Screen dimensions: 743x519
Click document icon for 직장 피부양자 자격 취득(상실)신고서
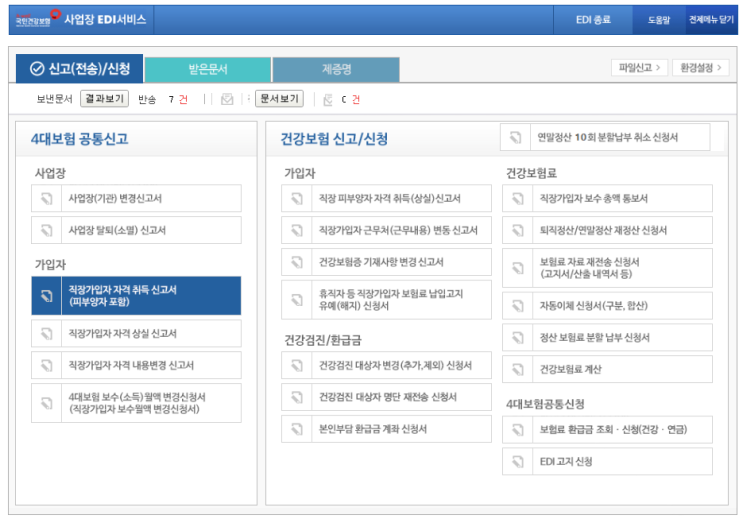297,198
